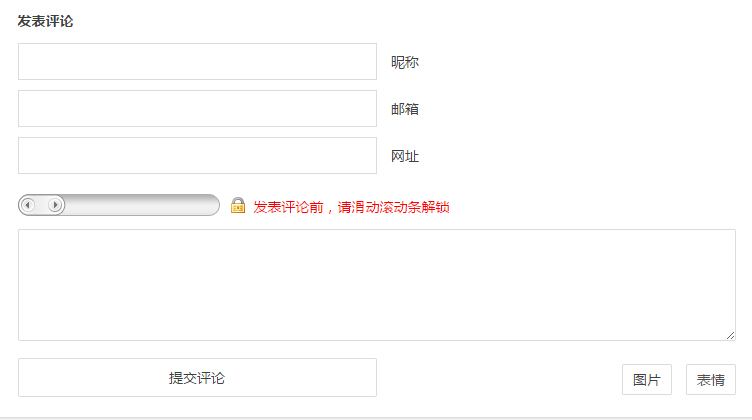This screenshot has height=420, width=752.
Task: Submit with the 提交评论 button
Action: point(197,377)
